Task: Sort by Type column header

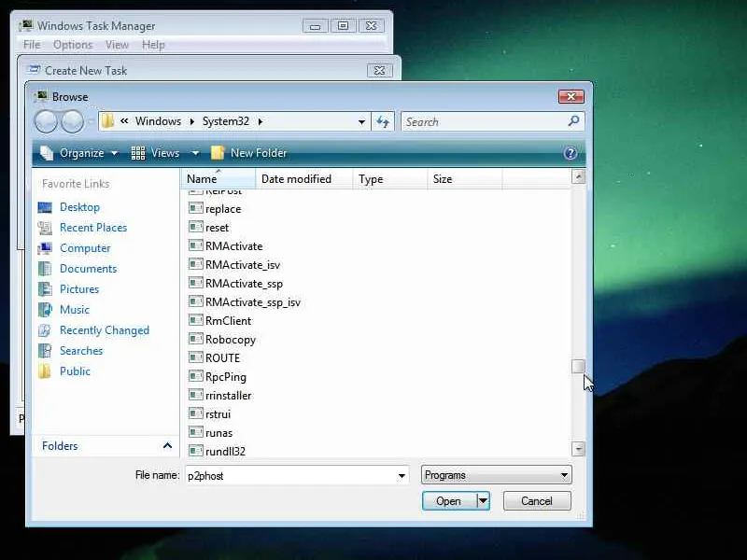Action: [x=389, y=179]
